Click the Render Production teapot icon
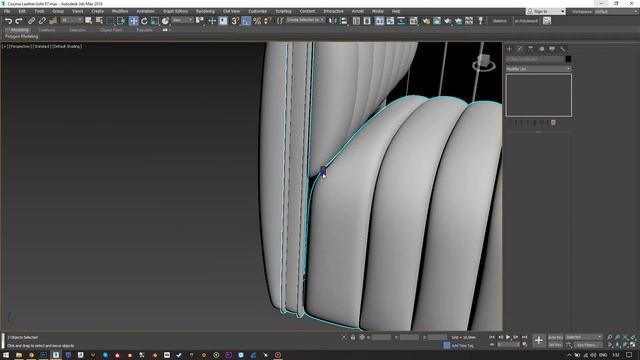 [x=448, y=21]
